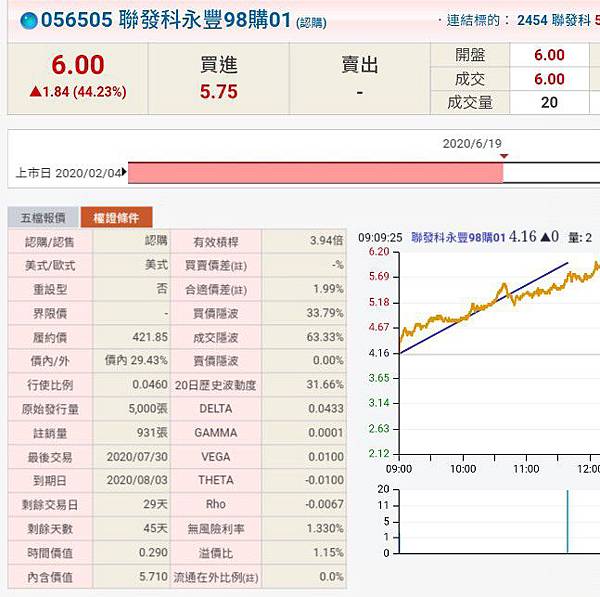The image size is (600, 597).
Task: Click the 剩餘交易日 value 29天
Action: (155, 504)
